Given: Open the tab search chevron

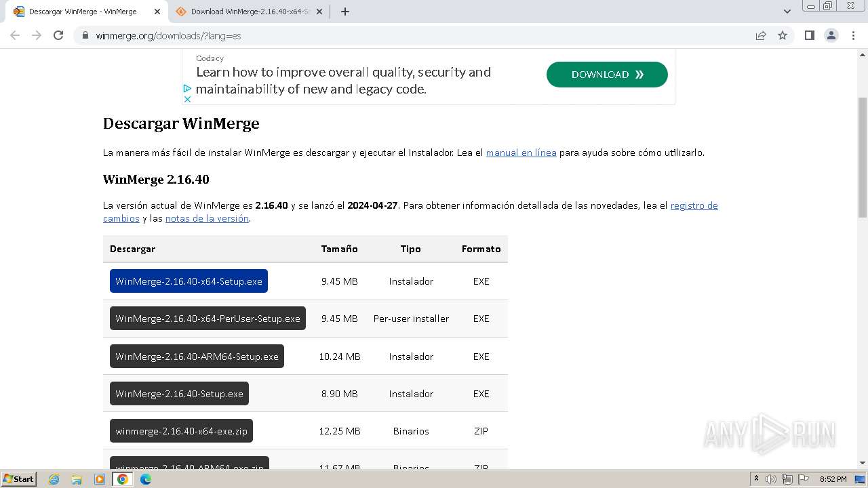Looking at the screenshot, I should point(787,12).
